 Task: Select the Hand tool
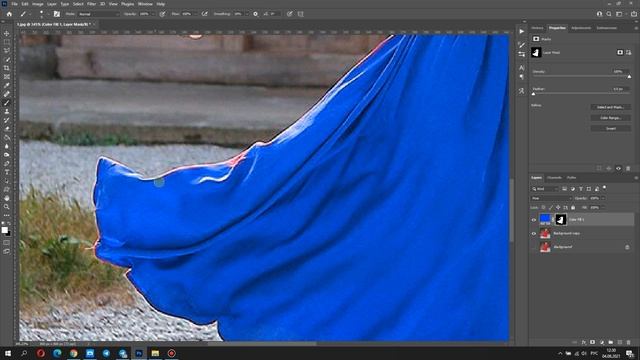[7, 198]
